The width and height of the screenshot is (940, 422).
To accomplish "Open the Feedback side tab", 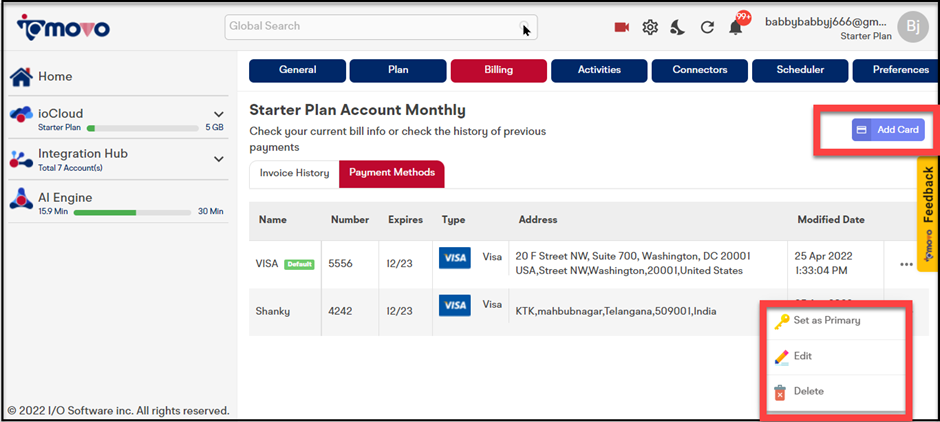I will click(x=929, y=214).
